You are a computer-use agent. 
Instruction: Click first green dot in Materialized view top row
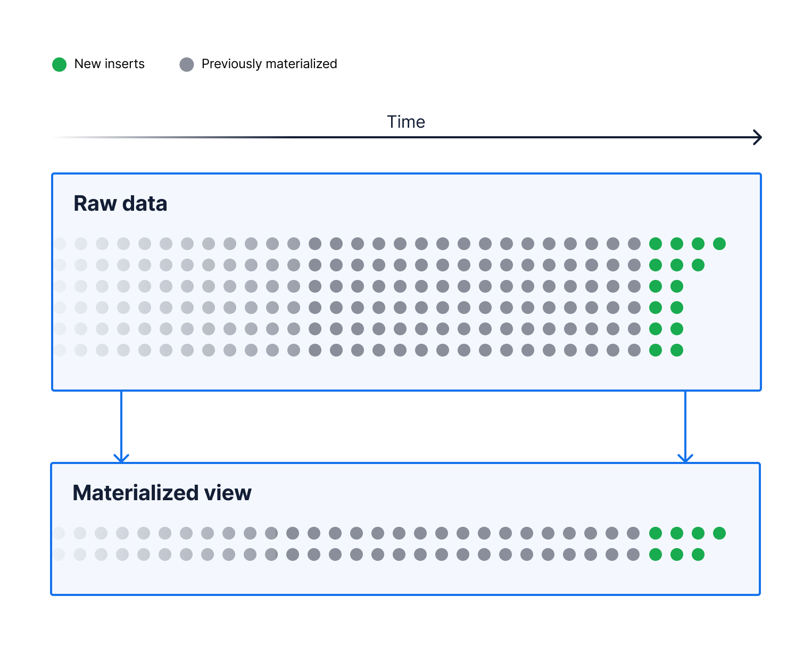pos(656,533)
